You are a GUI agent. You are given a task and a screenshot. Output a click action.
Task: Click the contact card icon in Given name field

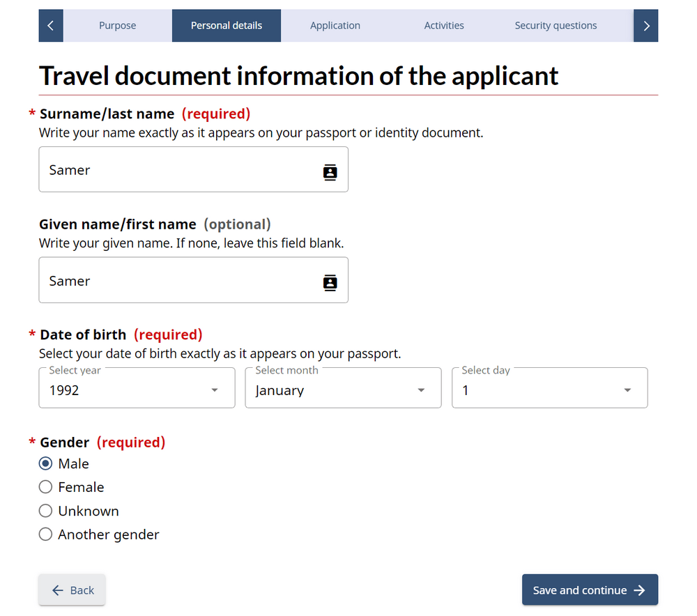coord(330,282)
